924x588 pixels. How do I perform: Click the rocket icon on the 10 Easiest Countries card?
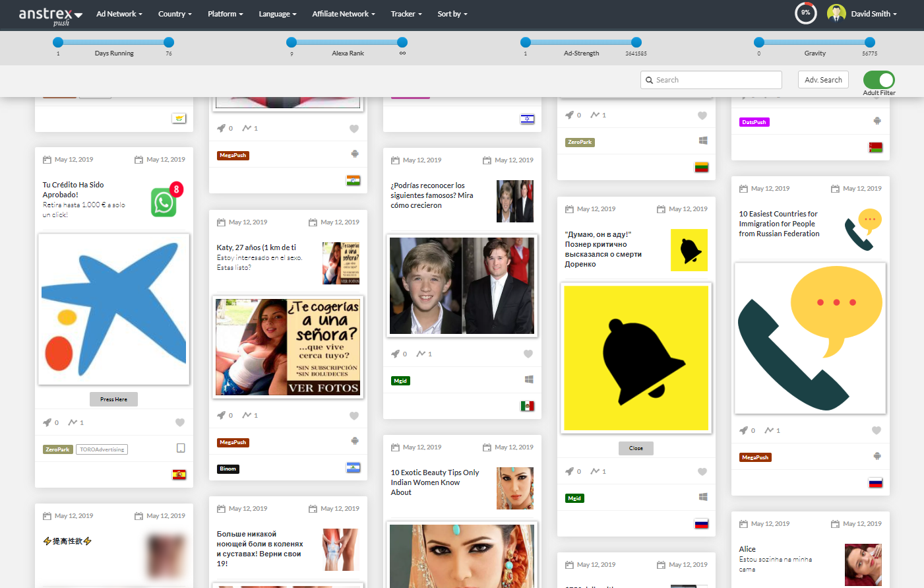[x=743, y=430]
